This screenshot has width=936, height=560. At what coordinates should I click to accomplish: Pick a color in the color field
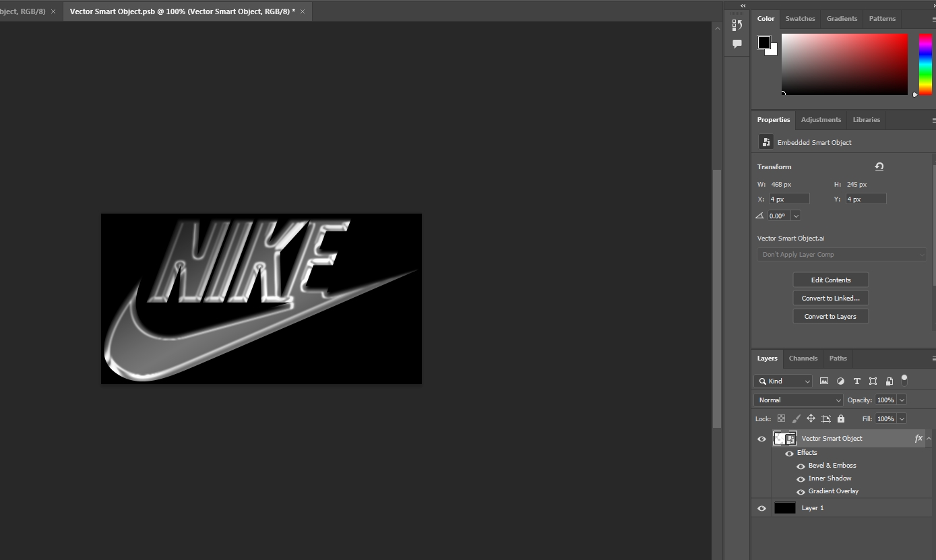(x=844, y=64)
